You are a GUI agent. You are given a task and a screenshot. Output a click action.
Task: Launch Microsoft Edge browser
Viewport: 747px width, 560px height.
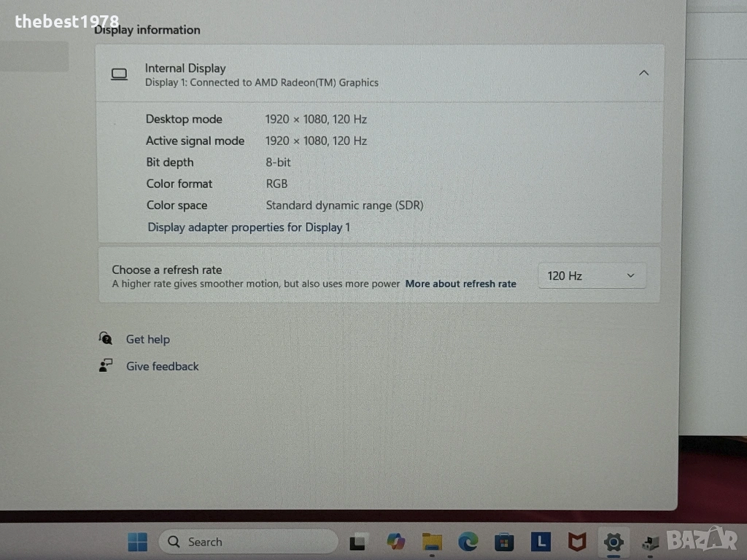pyautogui.click(x=468, y=542)
